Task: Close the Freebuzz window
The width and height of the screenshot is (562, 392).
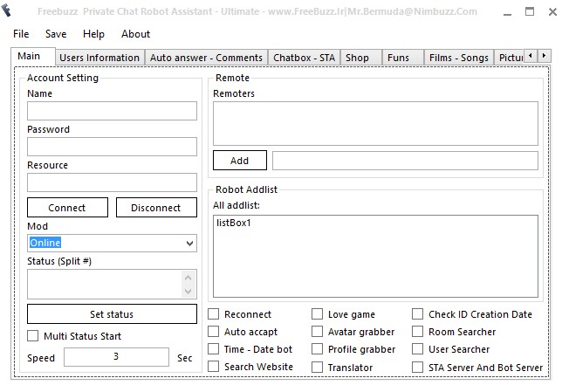Action: (552, 12)
